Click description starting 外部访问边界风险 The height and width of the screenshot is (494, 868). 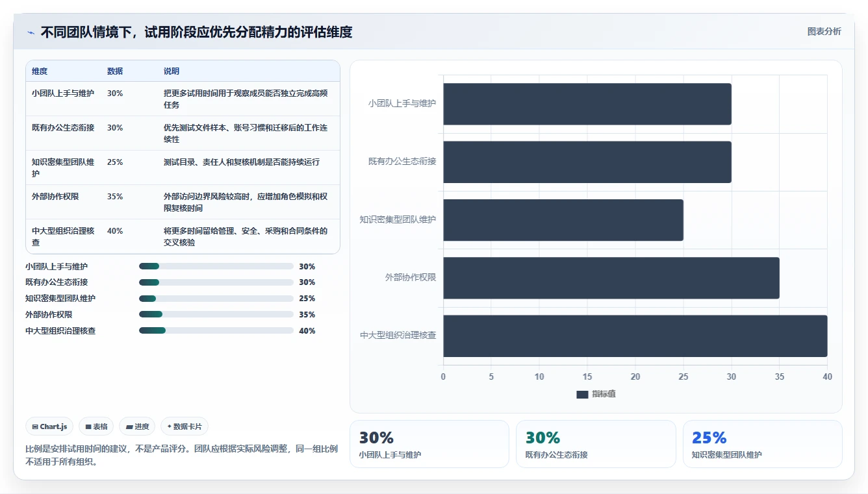coord(246,203)
